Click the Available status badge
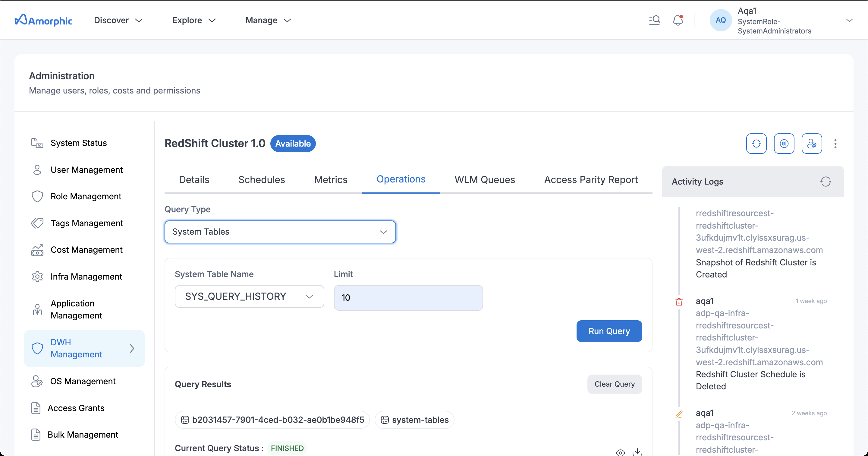 point(293,144)
